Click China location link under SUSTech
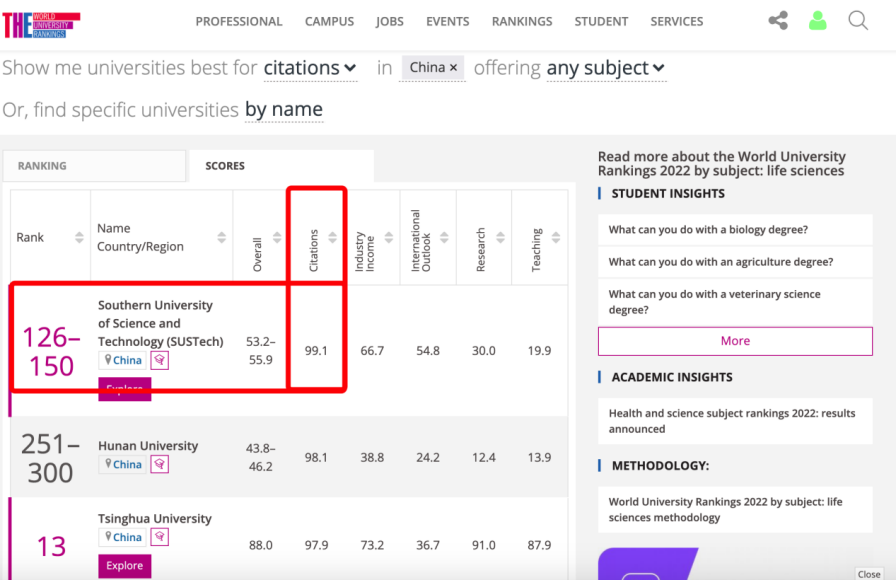The width and height of the screenshot is (896, 580). (x=122, y=360)
